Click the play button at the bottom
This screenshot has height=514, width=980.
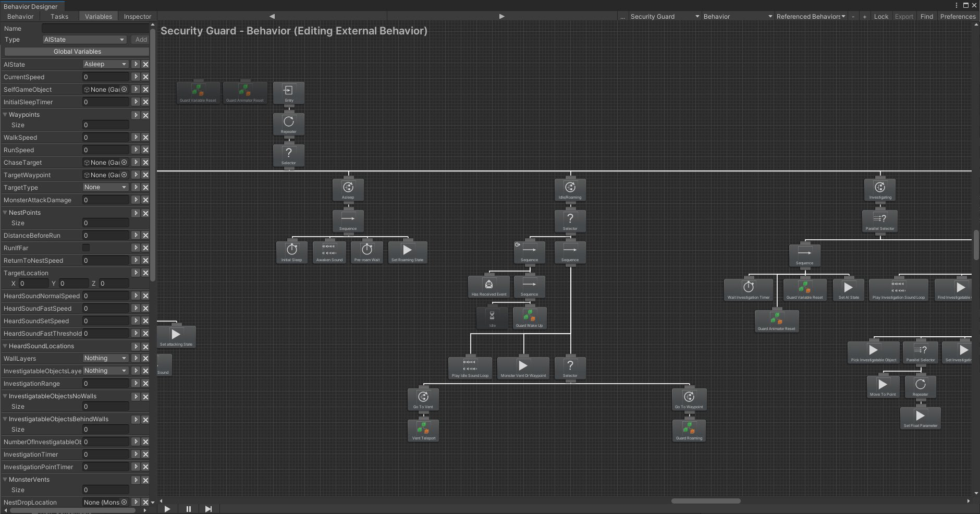click(167, 509)
